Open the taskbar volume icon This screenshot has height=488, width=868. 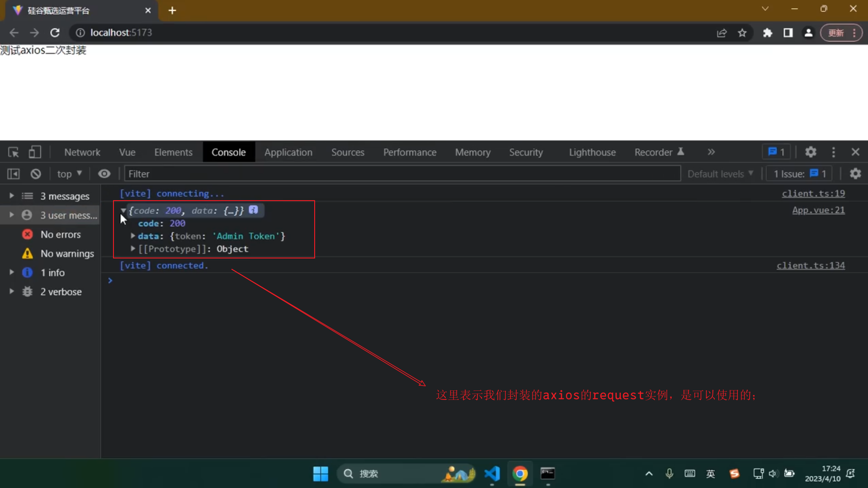pos(773,474)
